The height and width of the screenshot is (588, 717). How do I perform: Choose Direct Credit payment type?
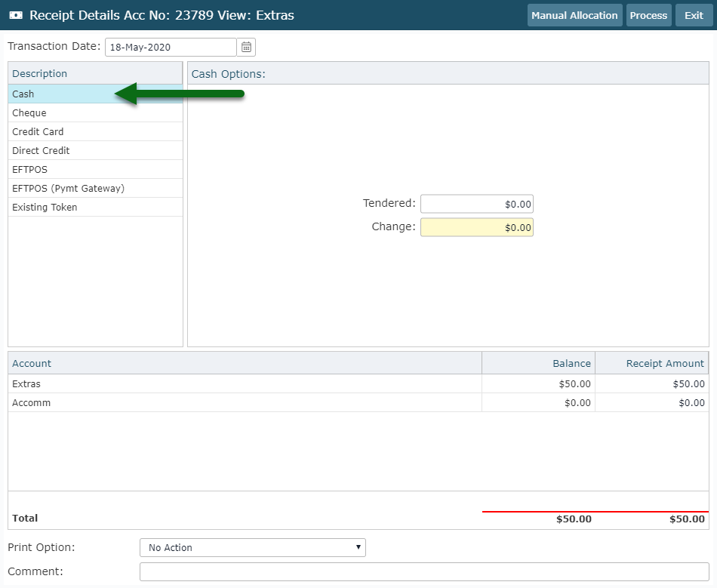pyautogui.click(x=95, y=150)
